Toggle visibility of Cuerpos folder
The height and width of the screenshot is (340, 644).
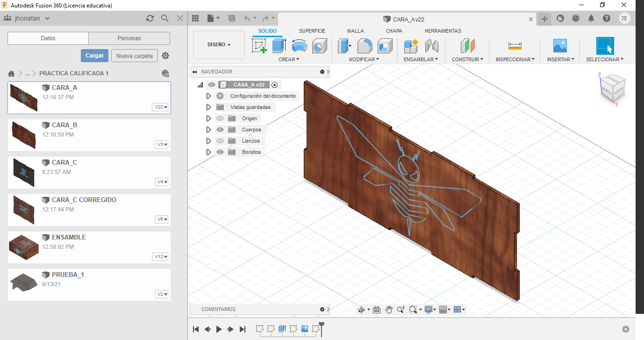[220, 130]
